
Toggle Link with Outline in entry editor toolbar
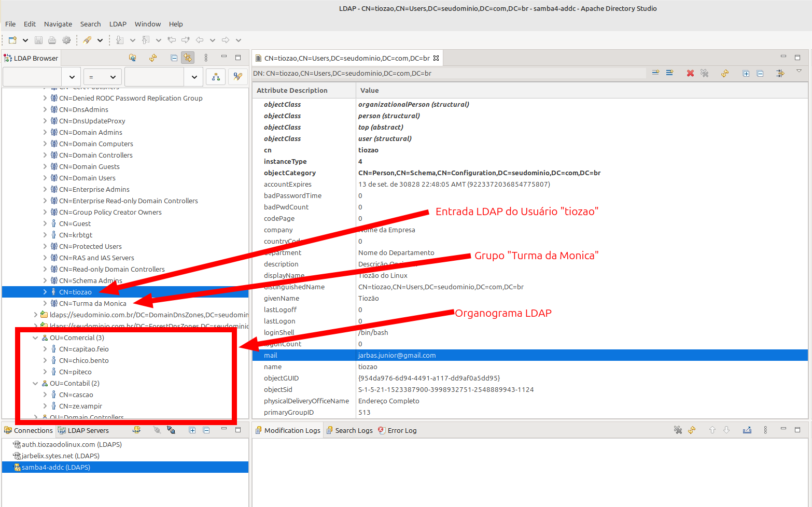click(780, 73)
